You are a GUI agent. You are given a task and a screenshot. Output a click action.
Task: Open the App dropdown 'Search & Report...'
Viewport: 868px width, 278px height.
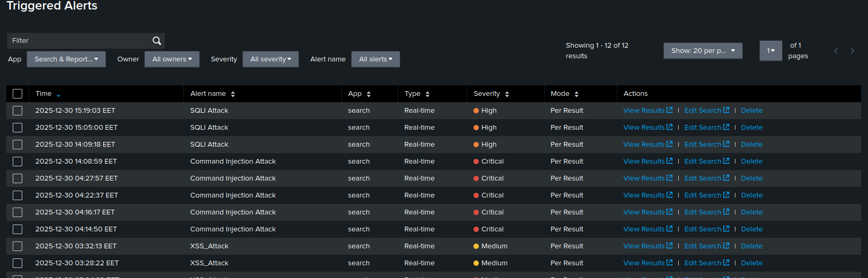66,59
